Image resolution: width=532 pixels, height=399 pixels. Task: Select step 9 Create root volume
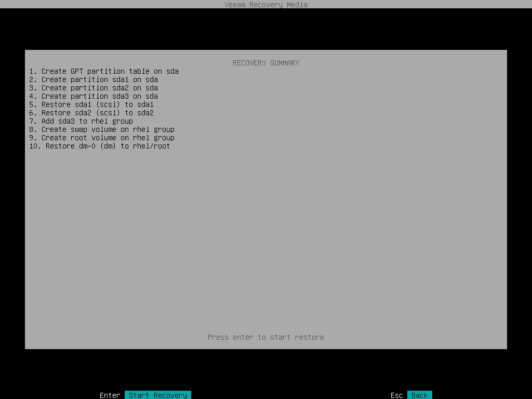[x=102, y=138]
